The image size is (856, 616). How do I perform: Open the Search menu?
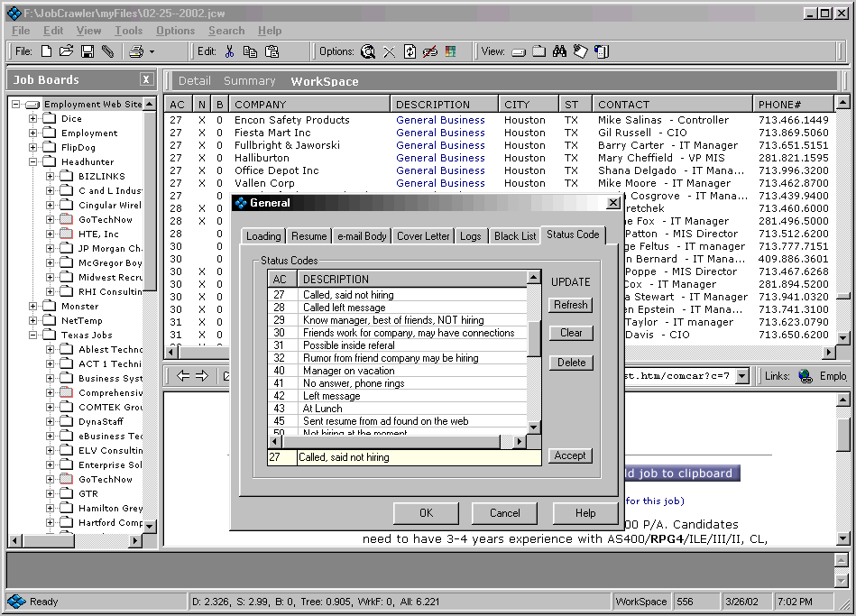coord(226,31)
